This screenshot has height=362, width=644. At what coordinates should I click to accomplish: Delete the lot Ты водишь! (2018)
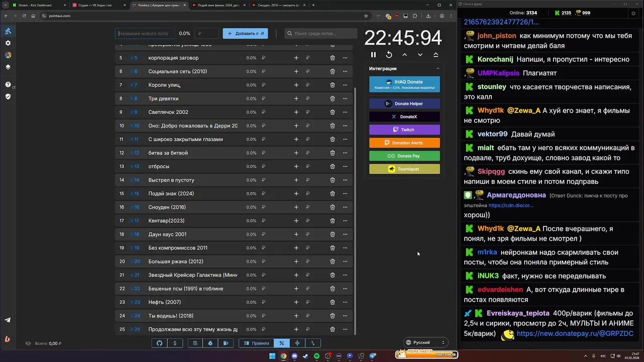(333, 316)
